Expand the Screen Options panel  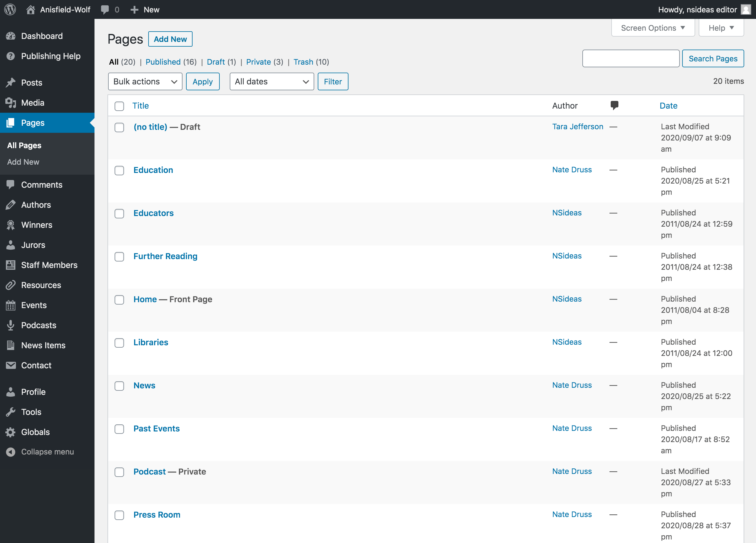653,28
